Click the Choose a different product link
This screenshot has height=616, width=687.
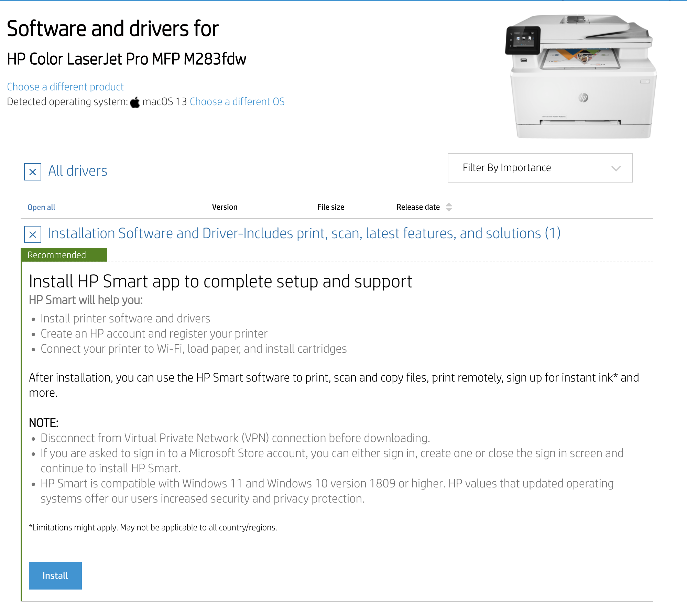click(65, 87)
